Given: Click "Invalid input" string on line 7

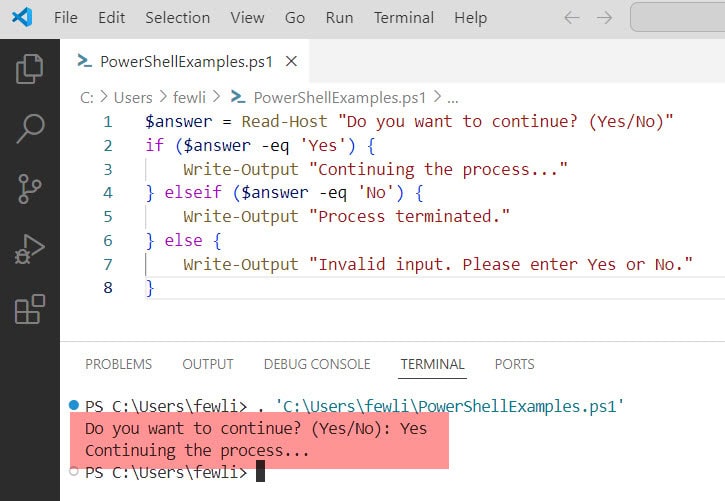Looking at the screenshot, I should [x=501, y=264].
